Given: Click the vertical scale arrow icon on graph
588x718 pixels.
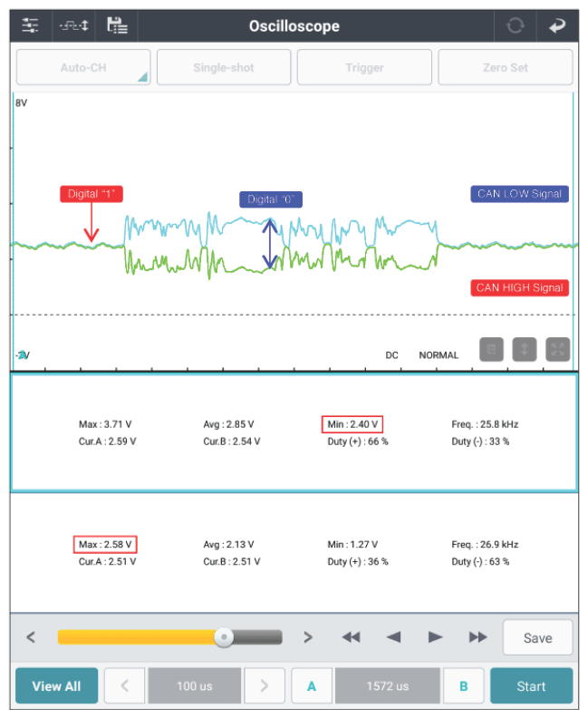Looking at the screenshot, I should point(525,349).
